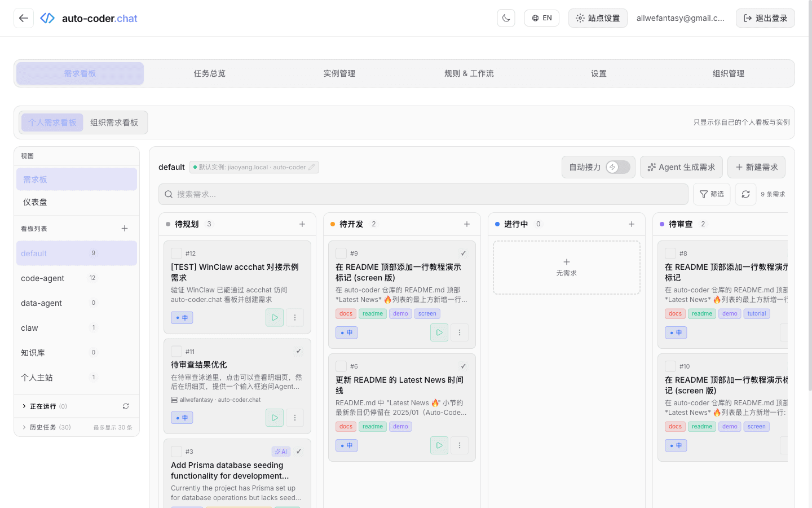Click the 新建需求 button
Image resolution: width=812 pixels, height=508 pixels.
756,167
